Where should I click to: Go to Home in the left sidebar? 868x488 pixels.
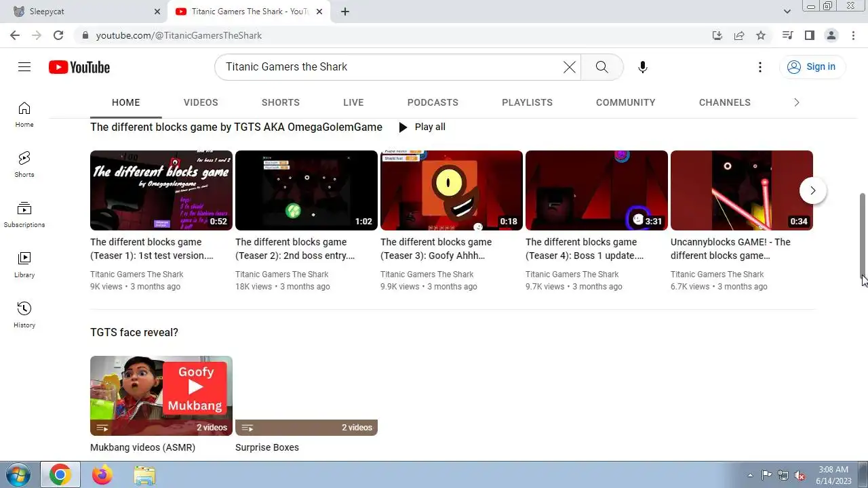24,115
